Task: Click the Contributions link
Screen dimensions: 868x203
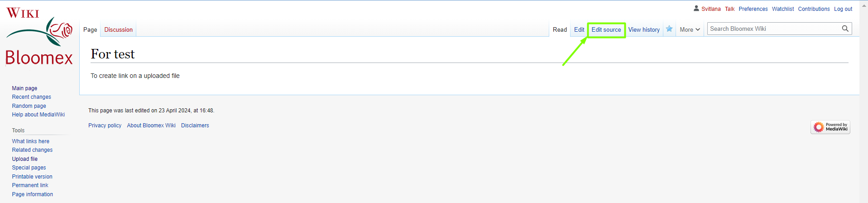Action: click(814, 9)
